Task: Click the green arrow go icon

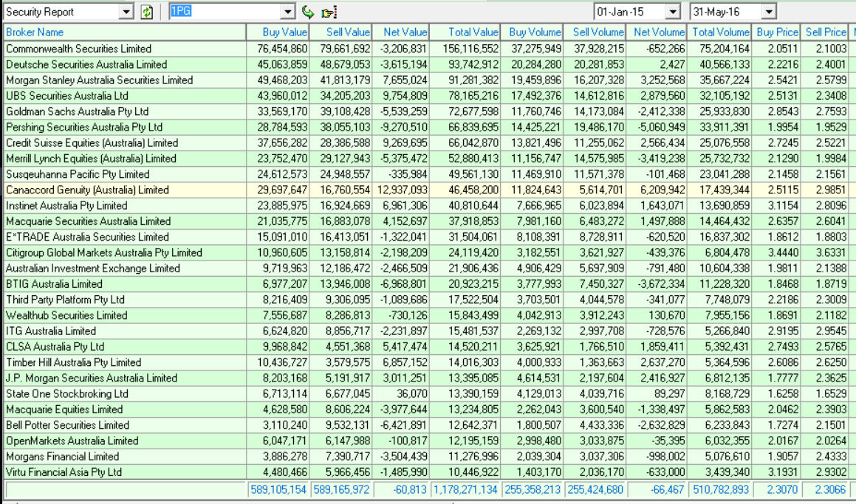Action: coord(308,12)
